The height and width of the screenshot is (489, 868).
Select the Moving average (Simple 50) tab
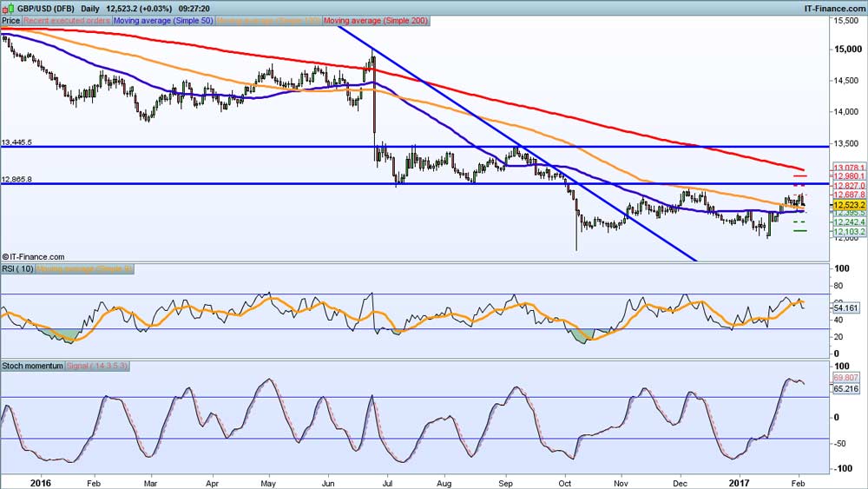163,21
